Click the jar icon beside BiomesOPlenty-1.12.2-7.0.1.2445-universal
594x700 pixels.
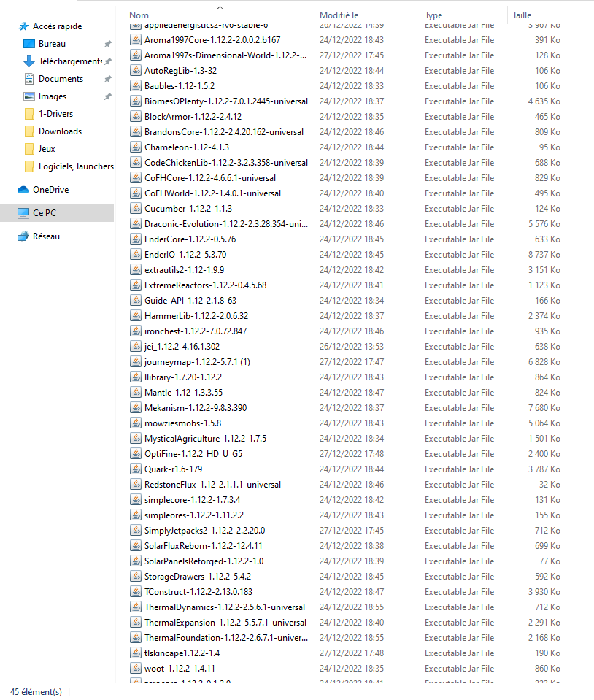[x=136, y=101]
